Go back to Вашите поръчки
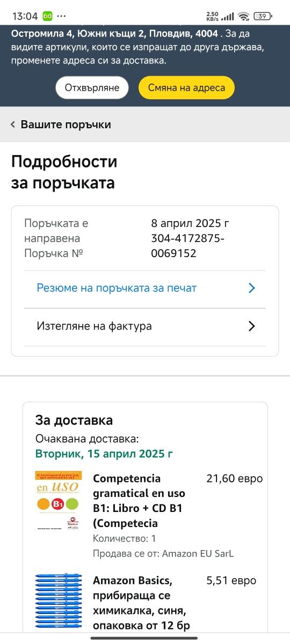290x644 pixels. 66,125
